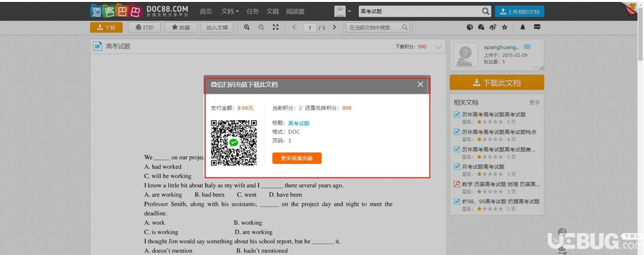
Task: Click the 加入文辑 button
Action: pyautogui.click(x=217, y=28)
